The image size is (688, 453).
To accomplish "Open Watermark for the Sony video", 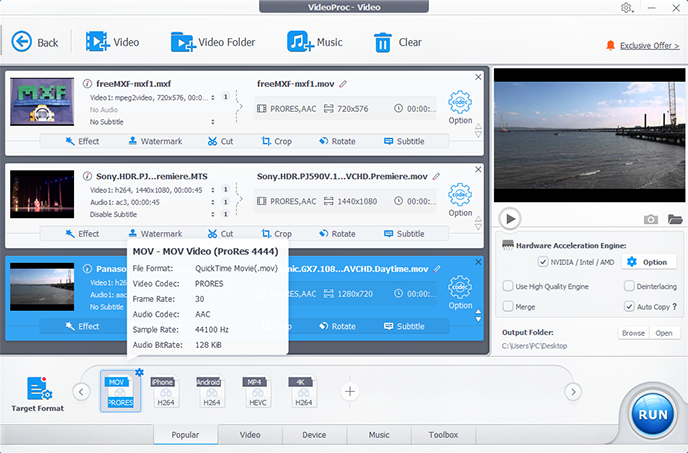I will coord(155,234).
